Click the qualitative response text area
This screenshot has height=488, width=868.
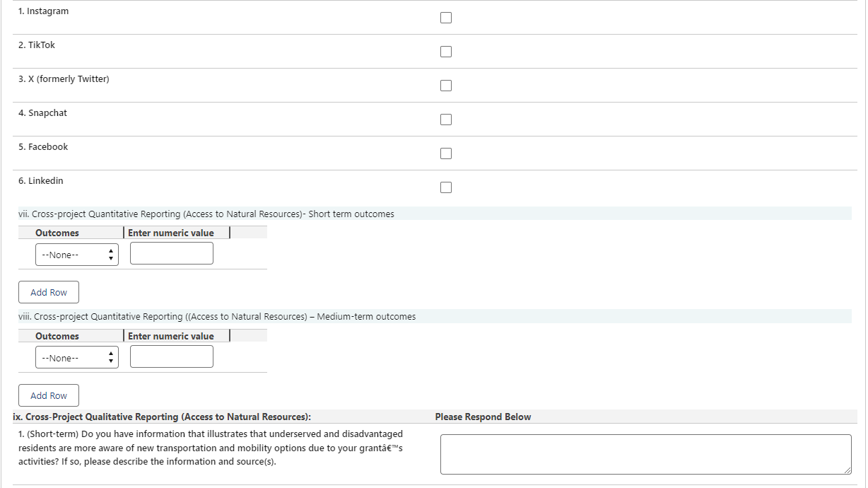[645, 454]
